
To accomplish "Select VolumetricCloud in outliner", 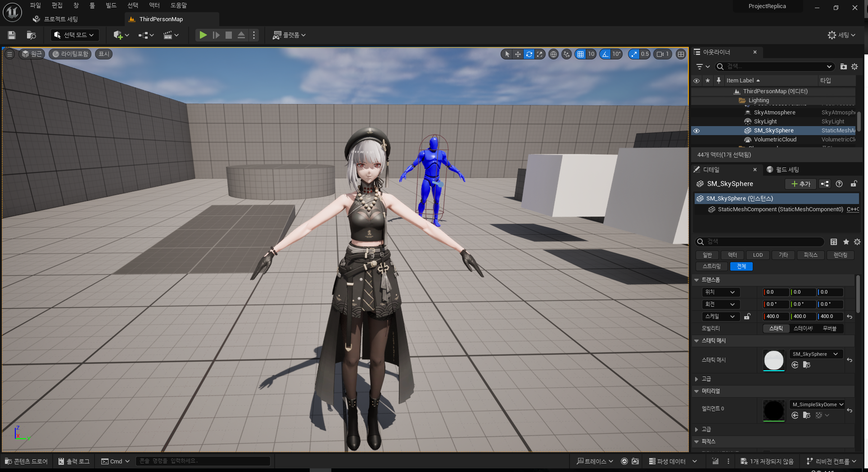I will click(x=775, y=140).
